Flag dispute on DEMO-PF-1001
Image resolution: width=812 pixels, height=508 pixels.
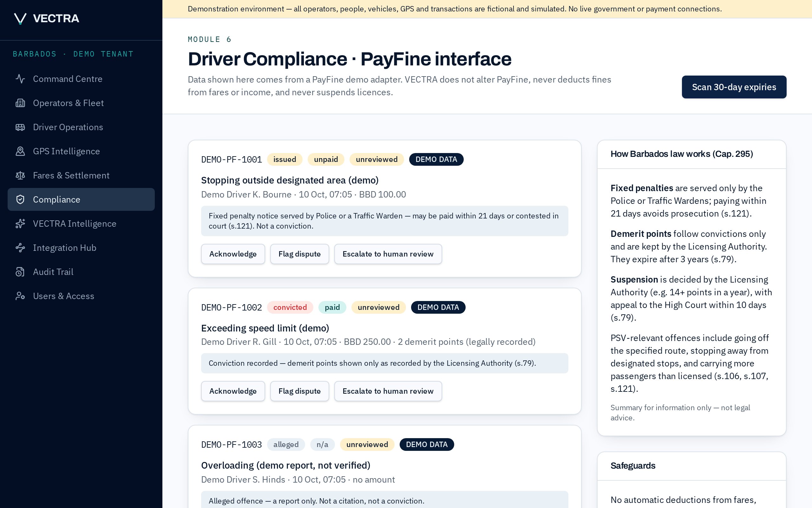[300, 254]
